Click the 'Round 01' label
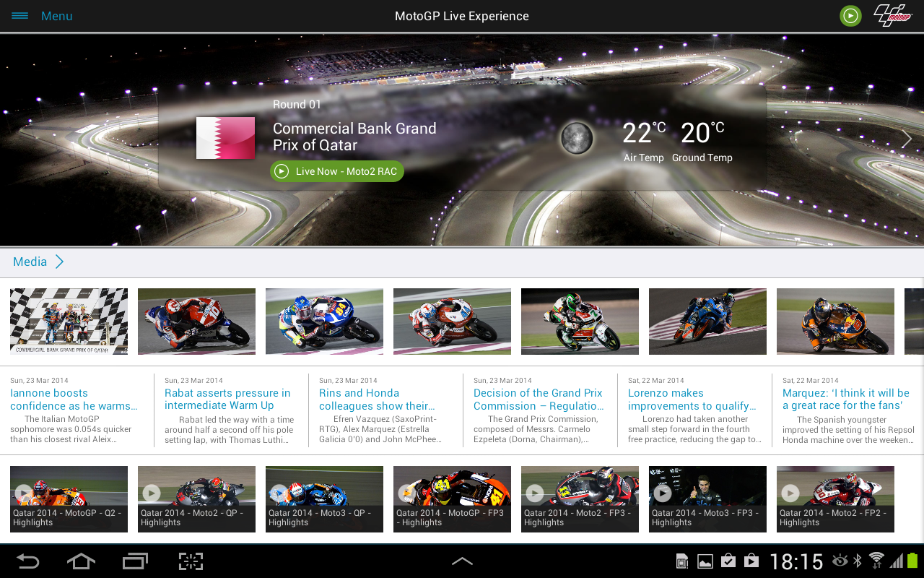 [297, 105]
